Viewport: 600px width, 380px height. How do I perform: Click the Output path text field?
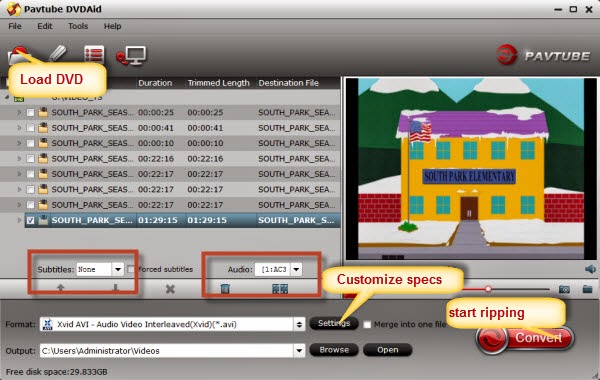click(167, 351)
